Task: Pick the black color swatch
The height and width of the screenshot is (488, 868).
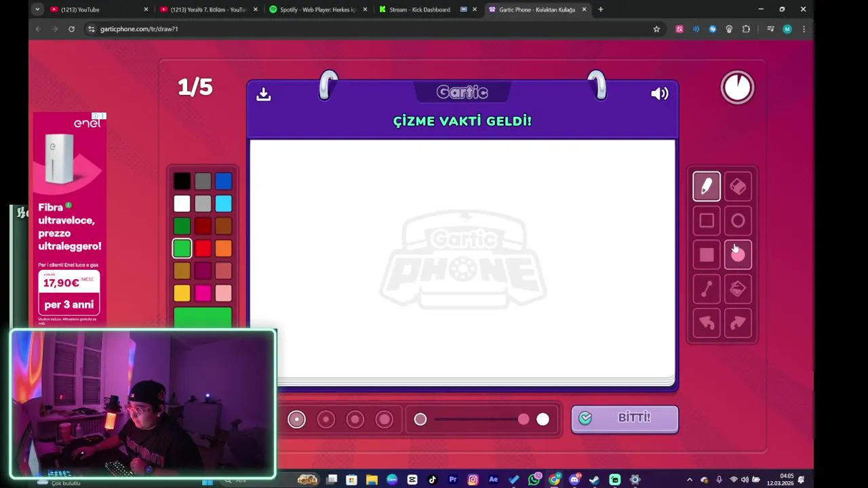Action: [182, 181]
